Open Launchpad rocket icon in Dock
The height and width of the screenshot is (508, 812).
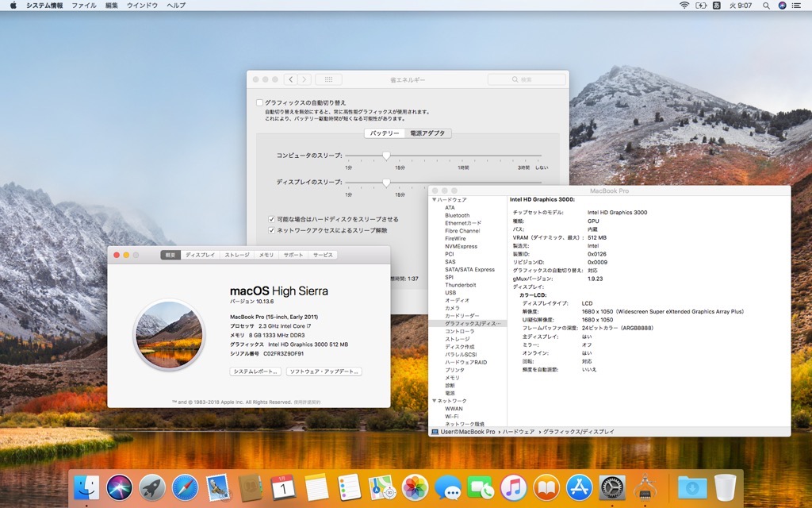[151, 487]
